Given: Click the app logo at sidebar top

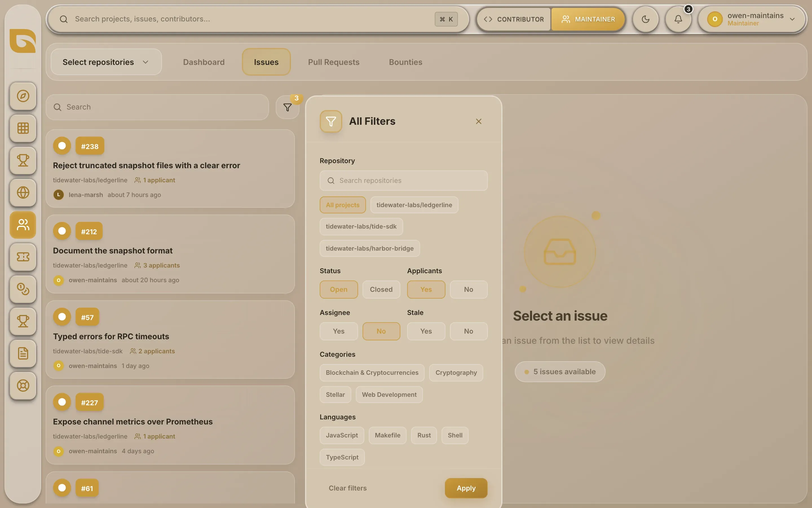Looking at the screenshot, I should click(23, 41).
